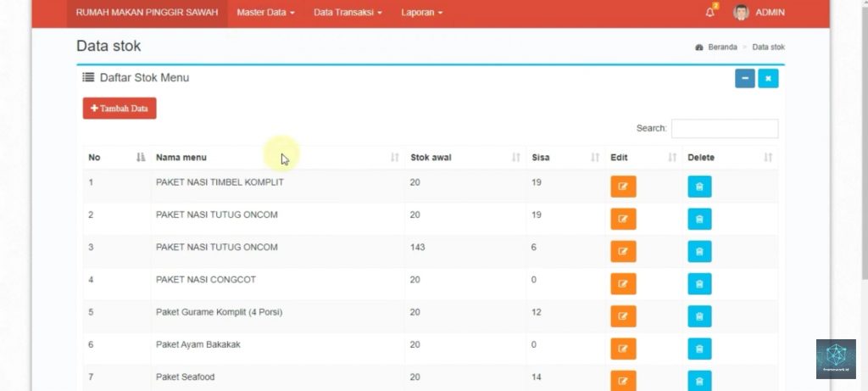Edit the PAKET NASI CONGCOT stock entry
This screenshot has height=391, width=868.
[x=623, y=284]
